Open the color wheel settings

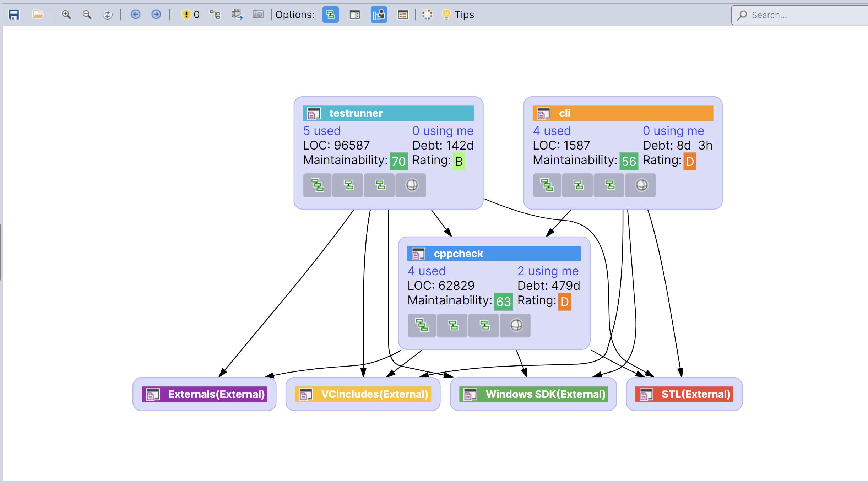point(427,15)
